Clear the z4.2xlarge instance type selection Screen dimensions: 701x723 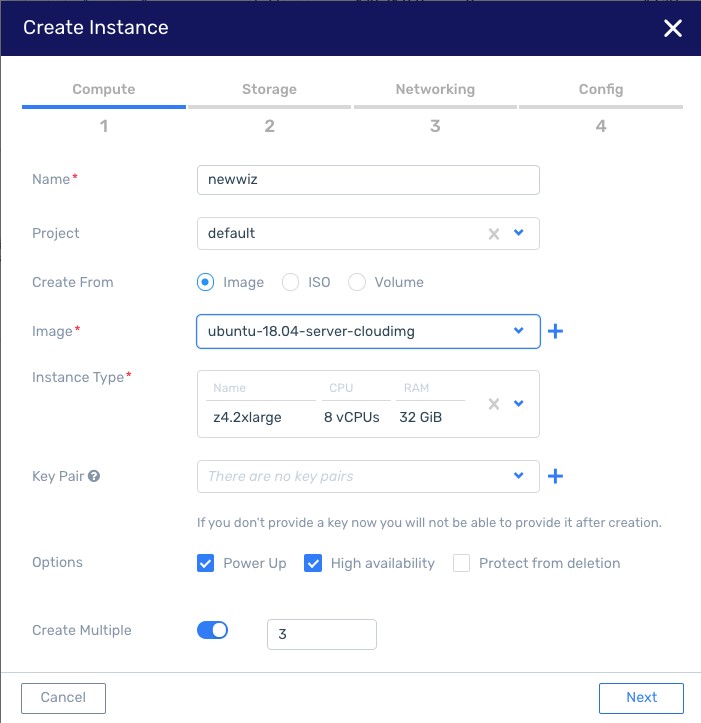[493, 404]
